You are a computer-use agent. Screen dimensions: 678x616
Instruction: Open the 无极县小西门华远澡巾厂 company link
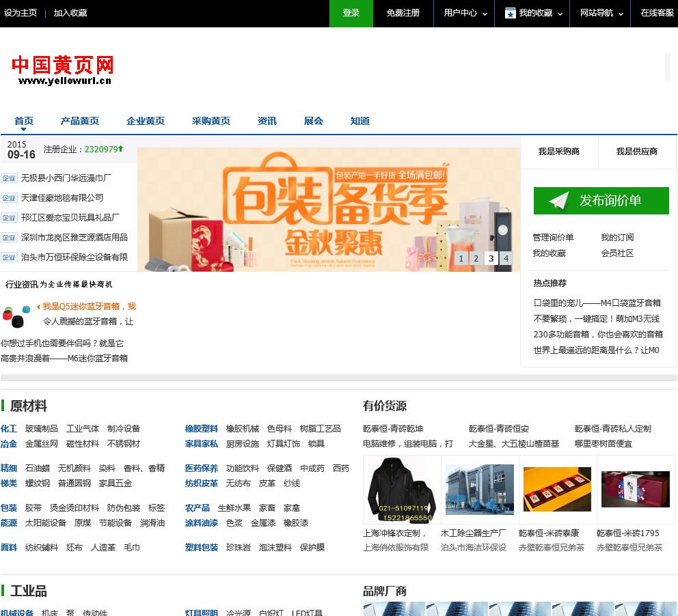pos(67,178)
